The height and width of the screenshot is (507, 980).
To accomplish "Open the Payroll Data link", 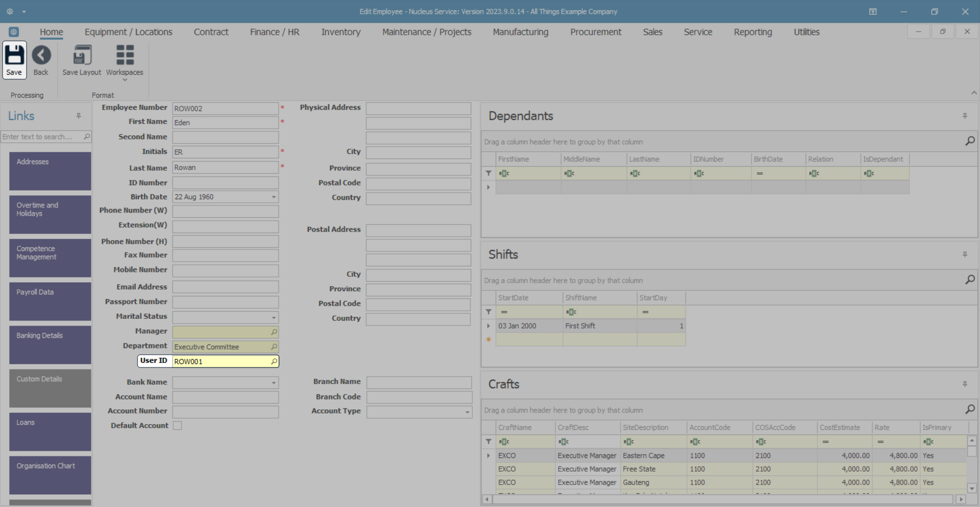I will click(50, 302).
